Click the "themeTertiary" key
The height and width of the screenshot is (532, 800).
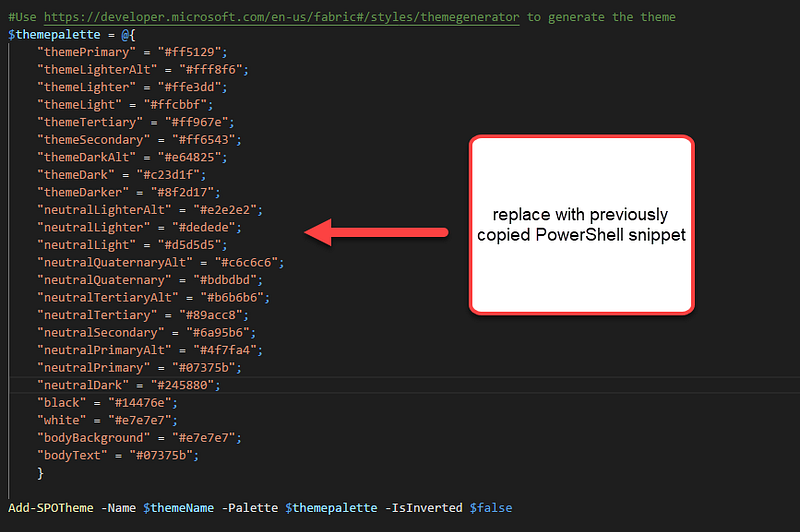click(90, 122)
